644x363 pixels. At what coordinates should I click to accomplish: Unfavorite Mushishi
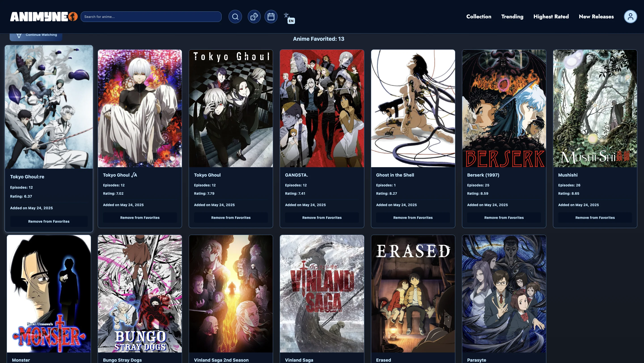tap(595, 217)
